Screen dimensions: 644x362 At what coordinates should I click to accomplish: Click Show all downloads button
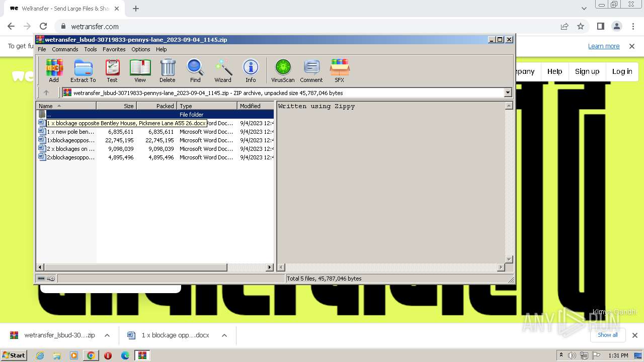(607, 335)
